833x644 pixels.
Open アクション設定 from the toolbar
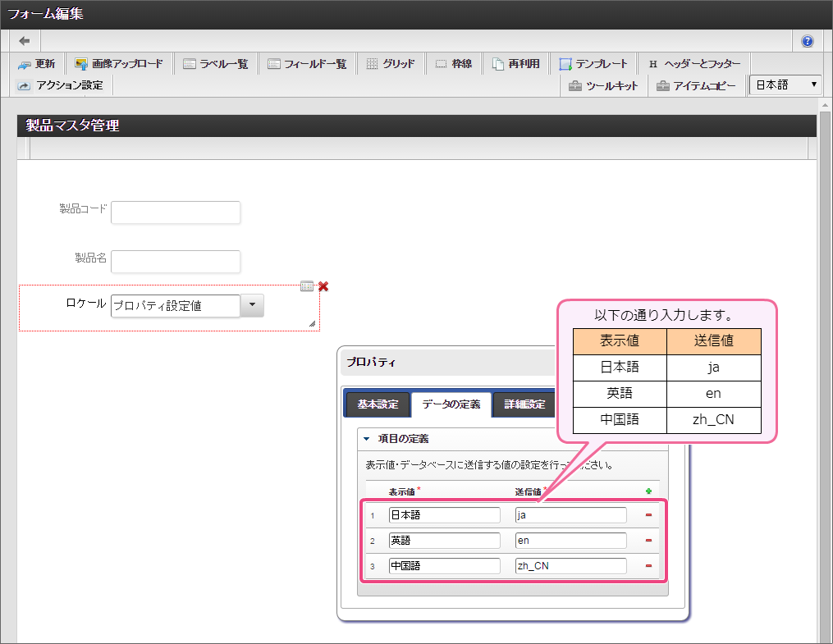(60, 85)
